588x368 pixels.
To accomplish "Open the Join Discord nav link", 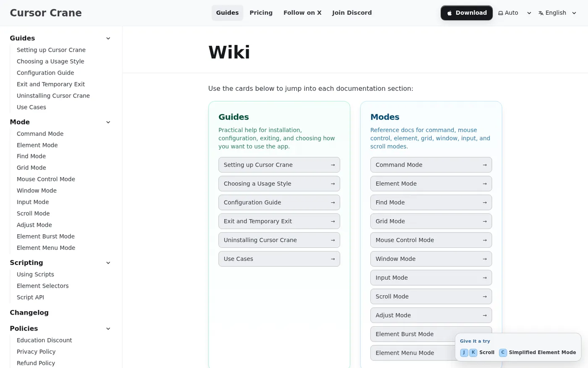I will pyautogui.click(x=352, y=13).
